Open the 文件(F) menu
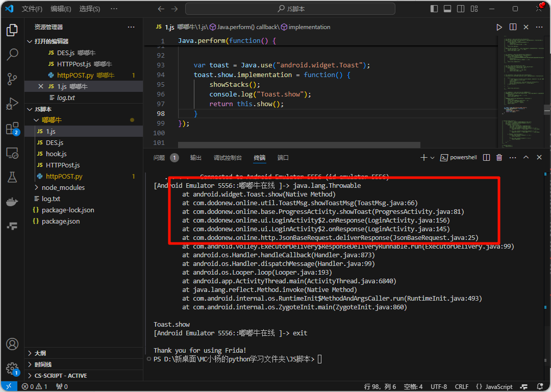Viewport: 551px width, 392px height. coord(32,9)
